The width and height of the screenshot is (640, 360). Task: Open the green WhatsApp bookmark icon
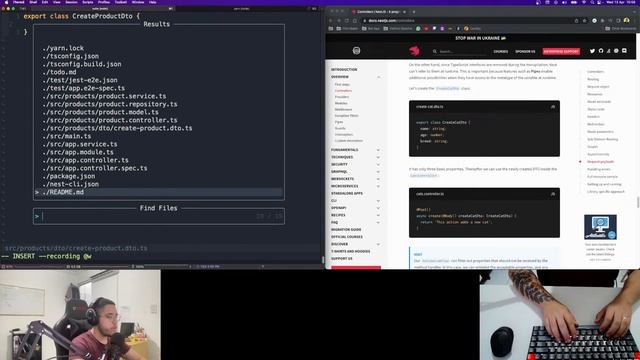pos(418,29)
